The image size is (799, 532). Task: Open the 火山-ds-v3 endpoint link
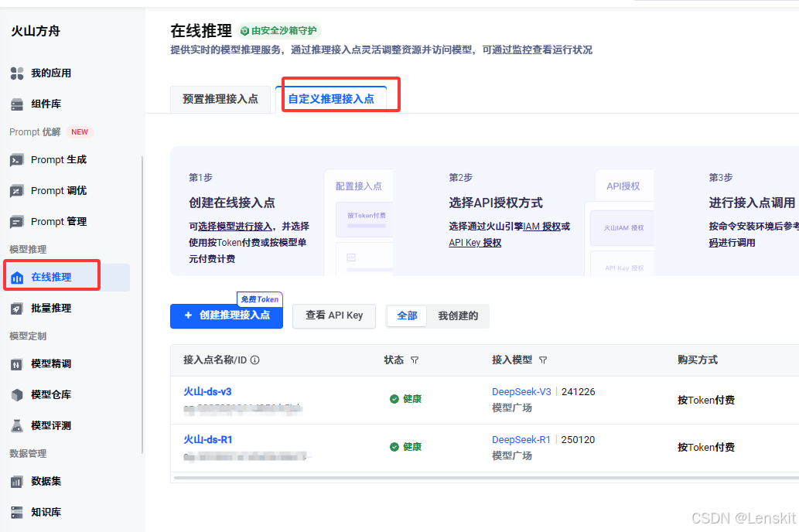pos(207,392)
